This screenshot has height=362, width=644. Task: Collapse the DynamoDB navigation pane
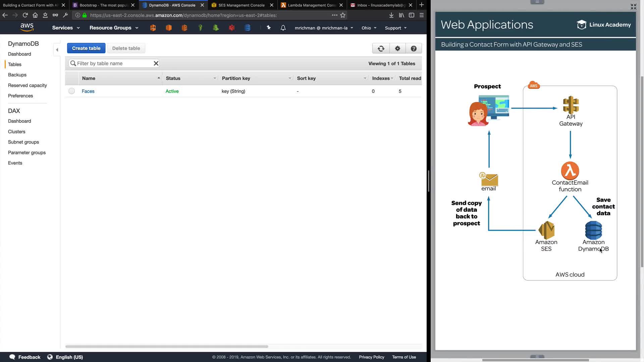57,50
